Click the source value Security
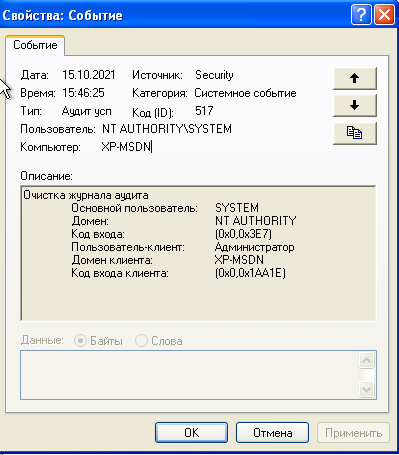The height and width of the screenshot is (455, 399). (x=214, y=75)
